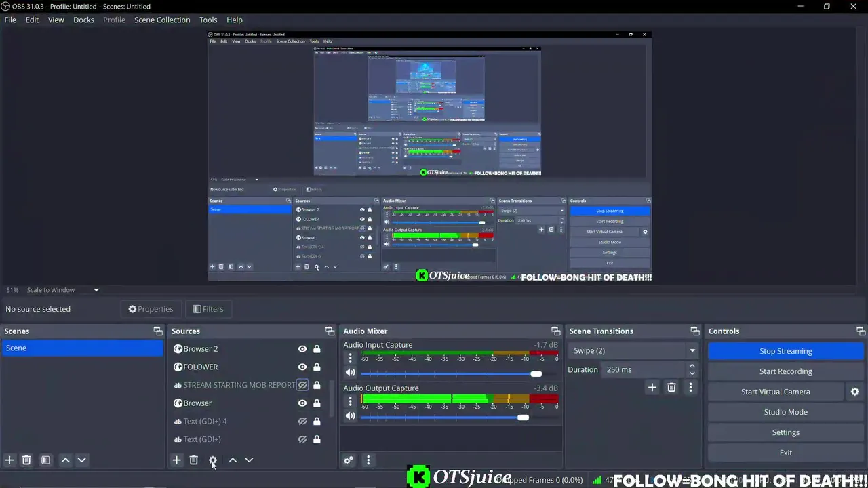868x488 pixels.
Task: Remove selected source with trash icon
Action: [x=193, y=460]
